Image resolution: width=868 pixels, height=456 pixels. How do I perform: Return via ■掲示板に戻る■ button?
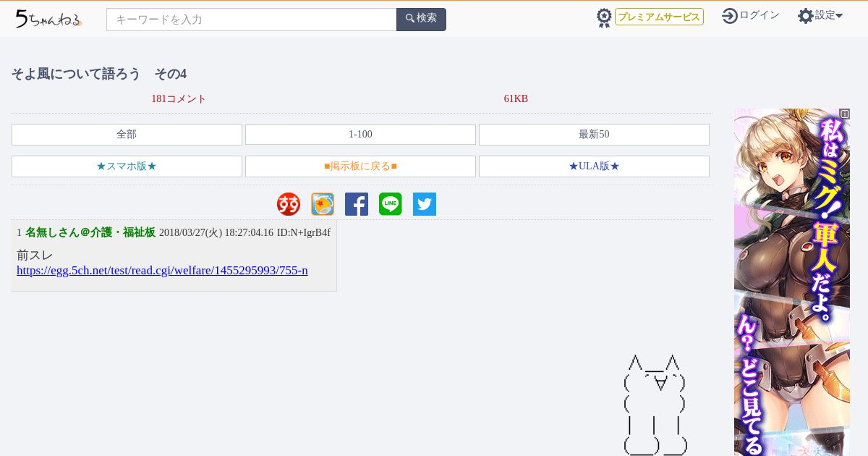360,166
